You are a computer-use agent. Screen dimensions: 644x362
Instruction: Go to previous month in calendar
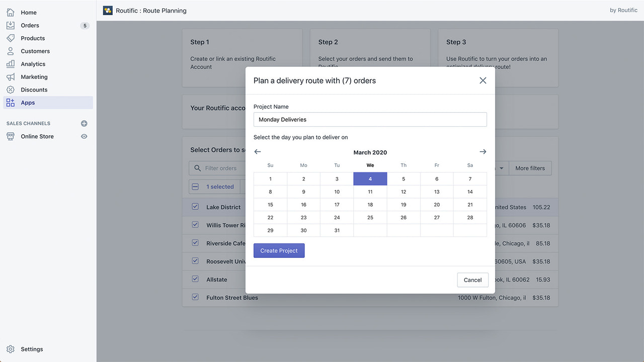point(257,151)
